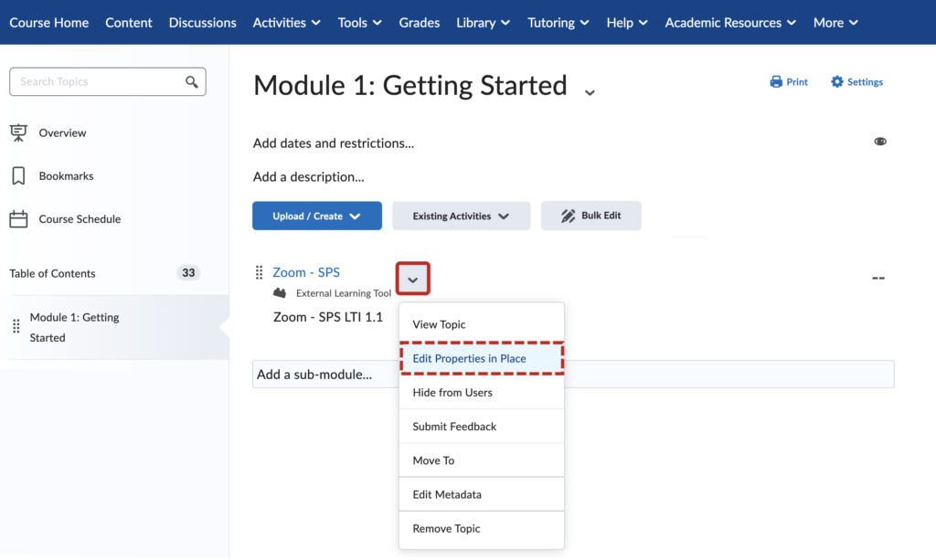Click the search magnifier in Search Topics
This screenshot has width=936, height=560.
pyautogui.click(x=191, y=81)
